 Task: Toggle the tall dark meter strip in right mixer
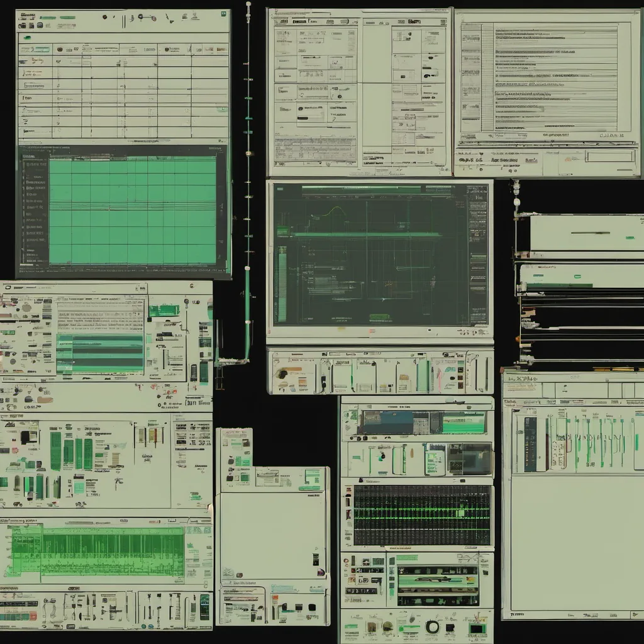click(530, 444)
